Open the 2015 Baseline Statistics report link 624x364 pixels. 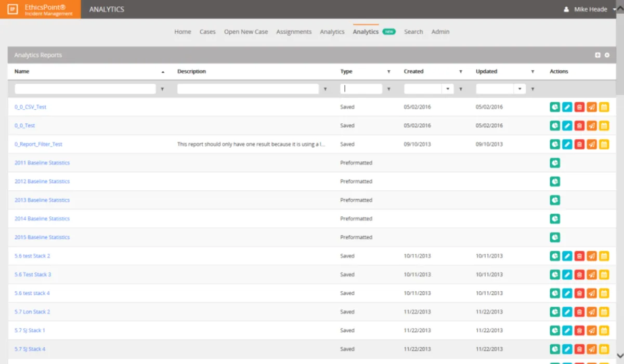(x=42, y=237)
